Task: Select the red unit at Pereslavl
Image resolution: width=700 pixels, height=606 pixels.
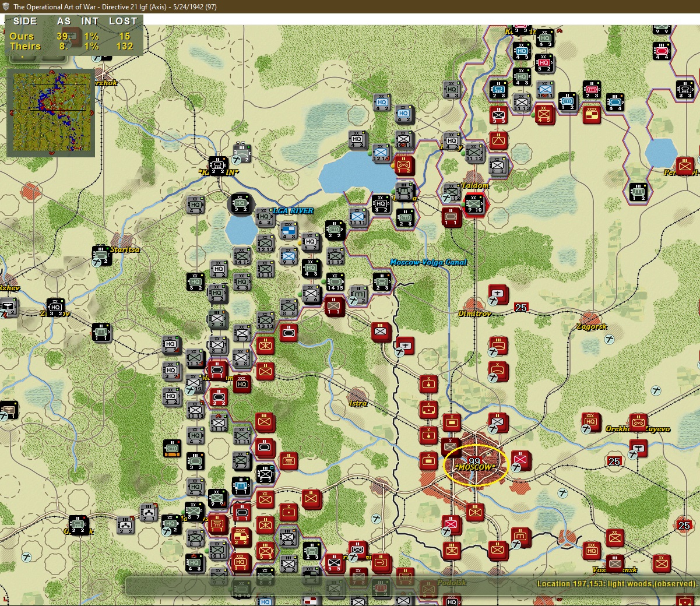Action: click(685, 165)
